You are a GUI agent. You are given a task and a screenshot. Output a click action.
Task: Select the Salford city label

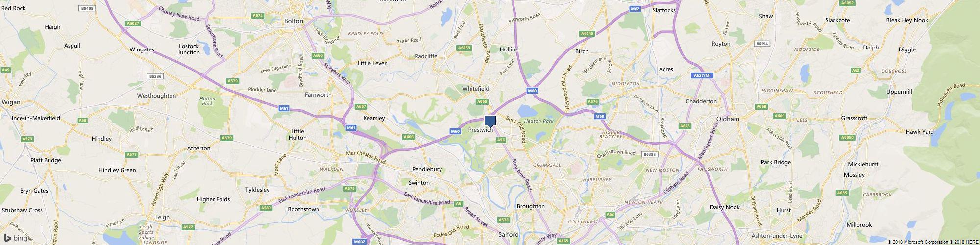pyautogui.click(x=508, y=235)
